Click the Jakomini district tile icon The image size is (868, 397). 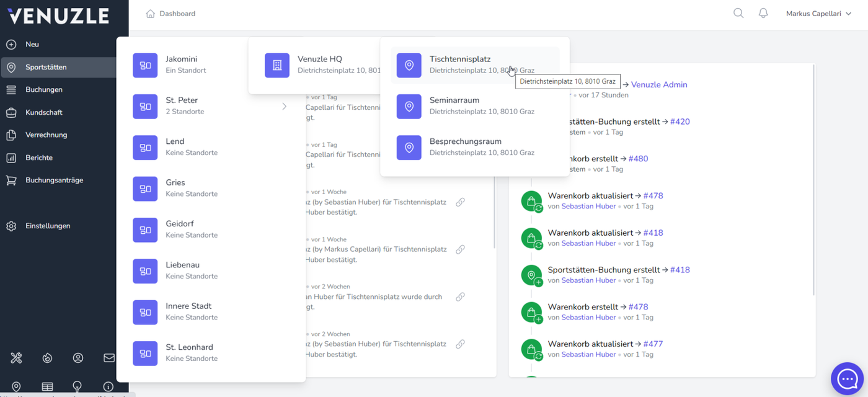(145, 65)
